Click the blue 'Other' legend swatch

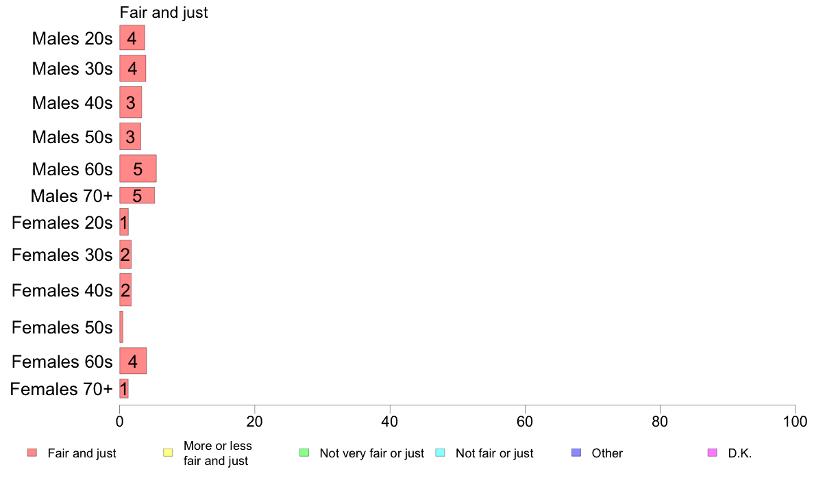point(576,453)
